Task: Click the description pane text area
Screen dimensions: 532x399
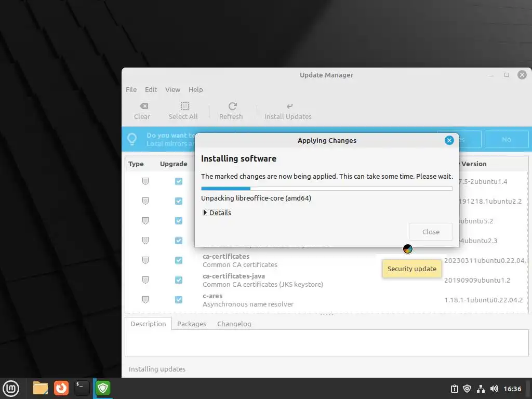Action: [327, 343]
